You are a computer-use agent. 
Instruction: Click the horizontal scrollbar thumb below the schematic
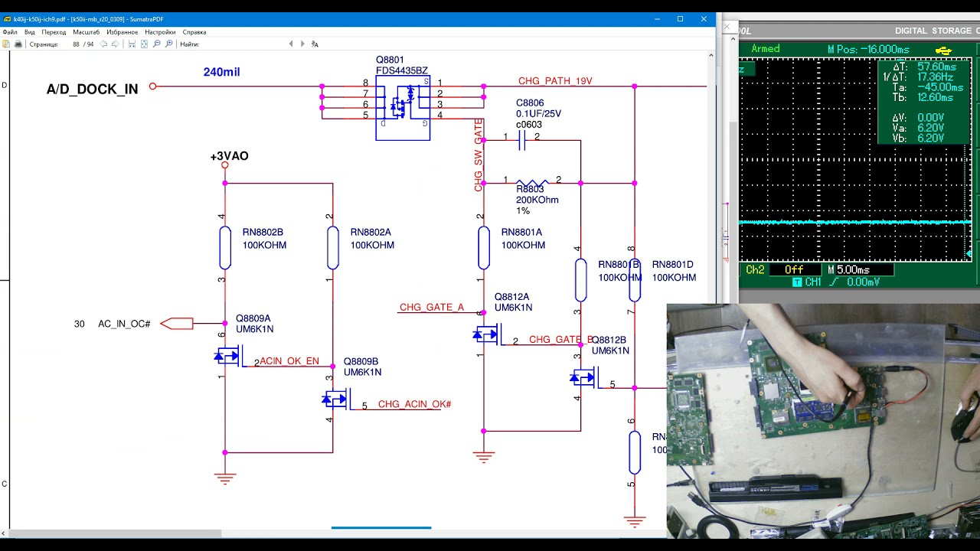click(x=113, y=533)
